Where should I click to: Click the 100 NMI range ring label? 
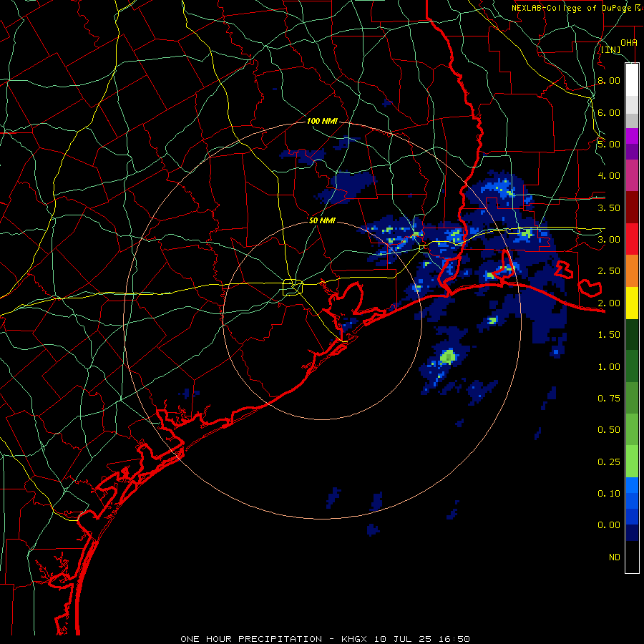point(323,121)
